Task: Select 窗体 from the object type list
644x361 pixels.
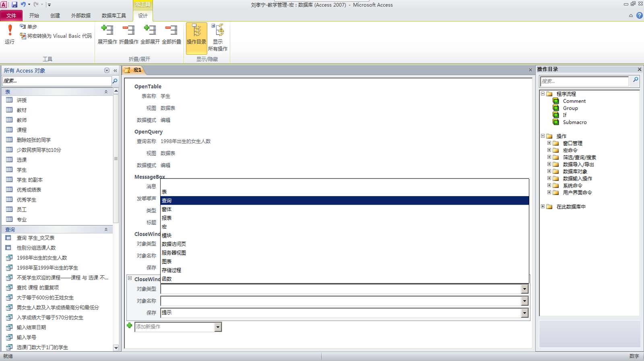Action: 167,209
